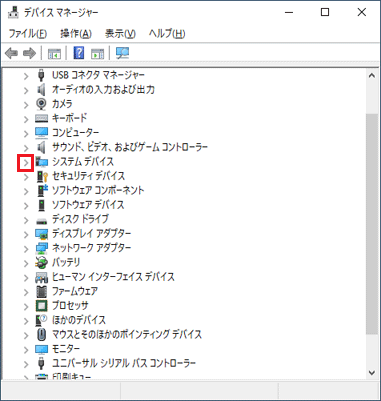Click the セキュリティ デバイス key icon
The image size is (381, 401).
pos(41,176)
